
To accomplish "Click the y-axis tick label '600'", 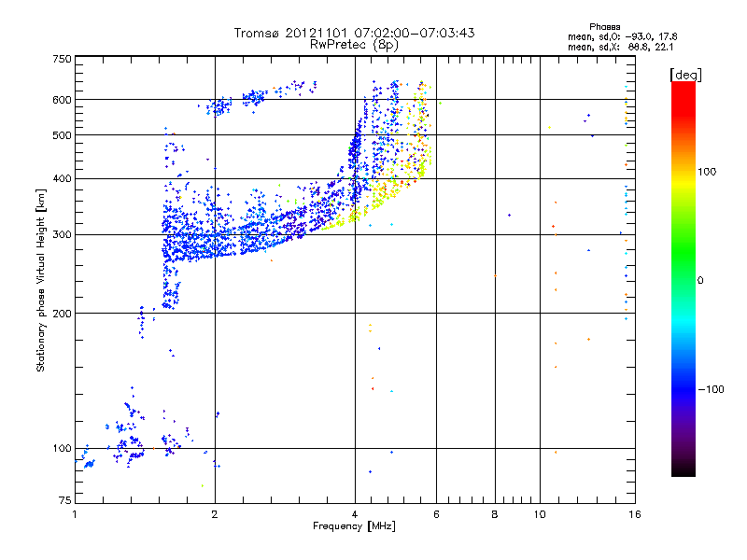I will (62, 100).
